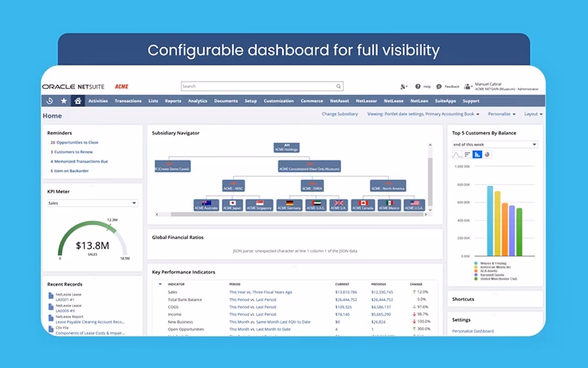This screenshot has width=588, height=368.
Task: Click the orange bar in customer chart
Action: point(505,230)
